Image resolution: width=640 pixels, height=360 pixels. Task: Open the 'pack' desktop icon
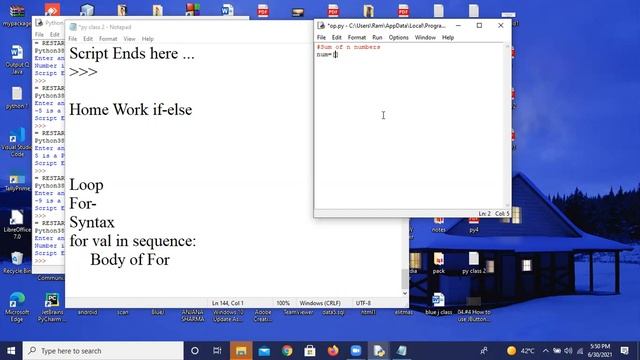pos(439,263)
